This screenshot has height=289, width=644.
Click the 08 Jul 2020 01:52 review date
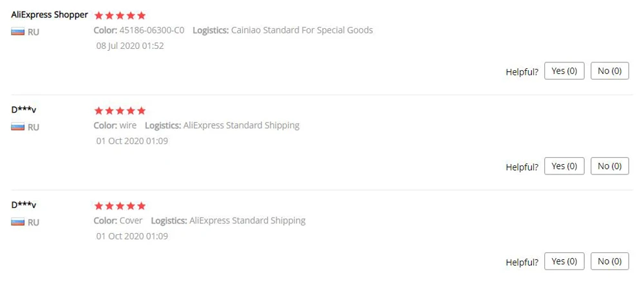[130, 46]
